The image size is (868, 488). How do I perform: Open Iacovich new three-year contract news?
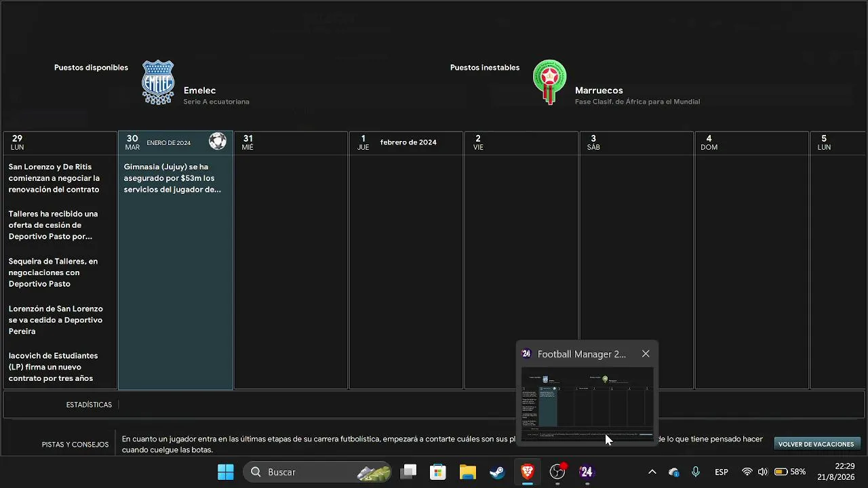pyautogui.click(x=53, y=367)
